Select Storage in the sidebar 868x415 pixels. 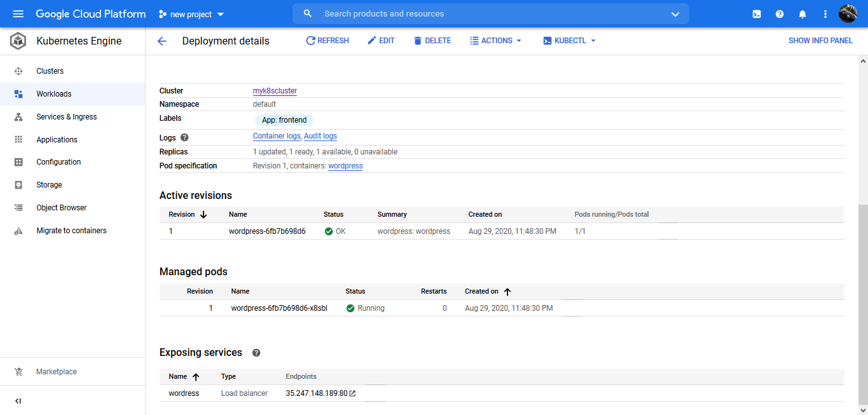pyautogui.click(x=49, y=185)
